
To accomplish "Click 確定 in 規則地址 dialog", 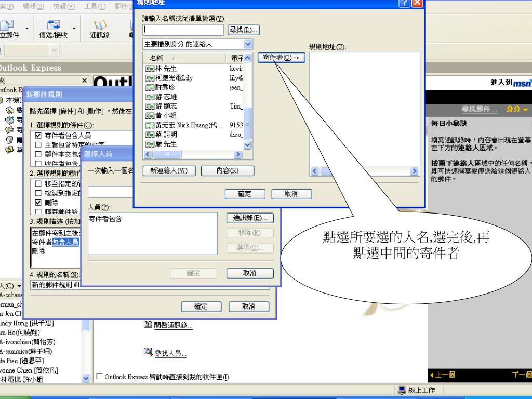I will 245,194.
